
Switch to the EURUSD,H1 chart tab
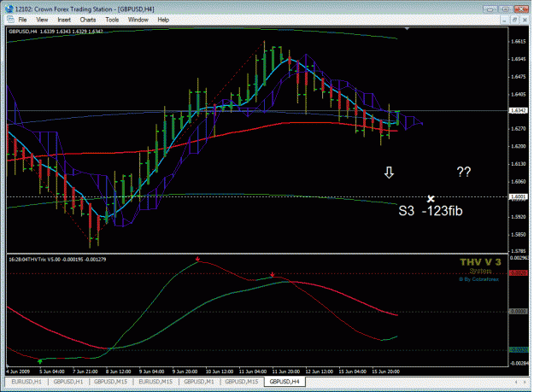(x=26, y=382)
